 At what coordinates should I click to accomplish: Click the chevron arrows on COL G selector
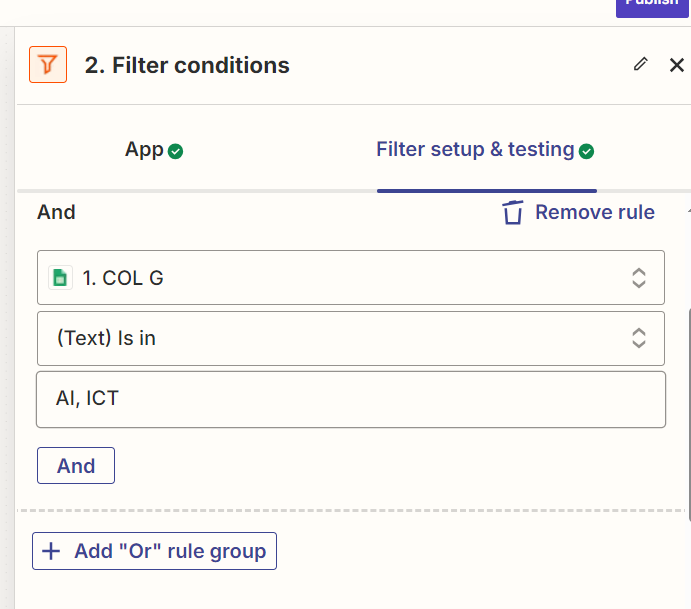pos(639,278)
